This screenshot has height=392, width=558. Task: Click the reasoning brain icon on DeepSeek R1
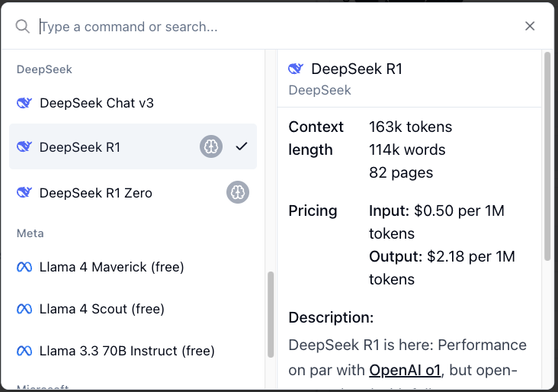211,146
